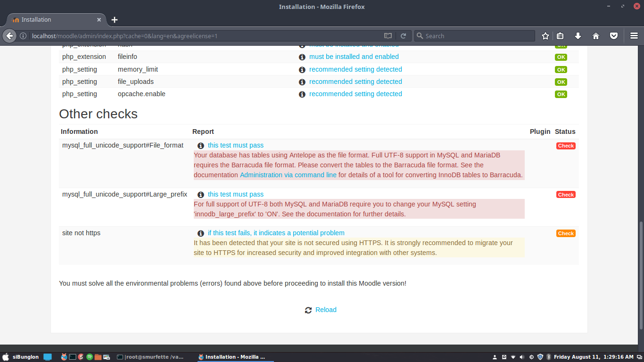The height and width of the screenshot is (362, 644).
Task: Toggle reader view icon in address bar
Action: click(388, 36)
